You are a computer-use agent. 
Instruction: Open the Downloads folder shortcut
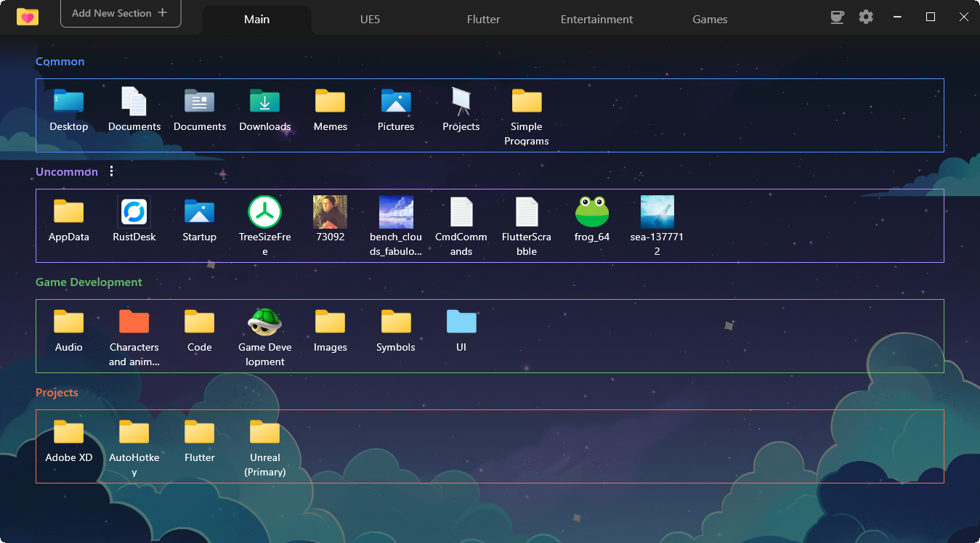pyautogui.click(x=265, y=111)
